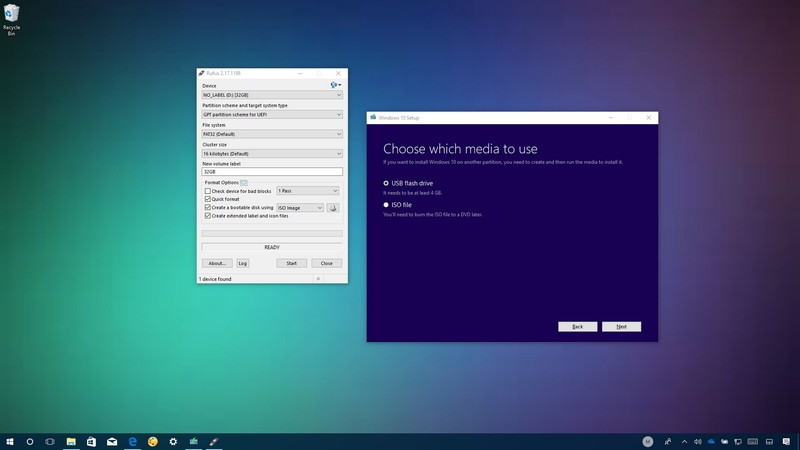Open the People icon in taskbar
This screenshot has width=800, height=450.
pyautogui.click(x=668, y=441)
